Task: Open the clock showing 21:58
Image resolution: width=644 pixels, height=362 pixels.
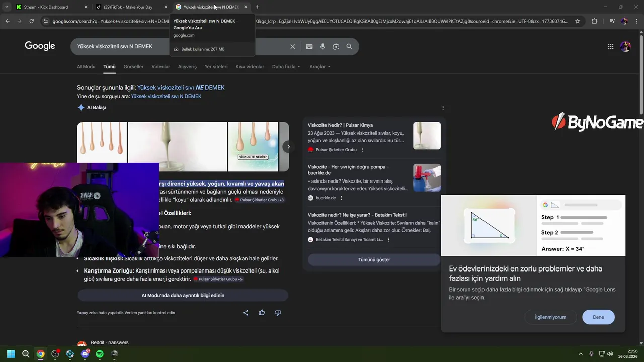Action: click(628, 354)
